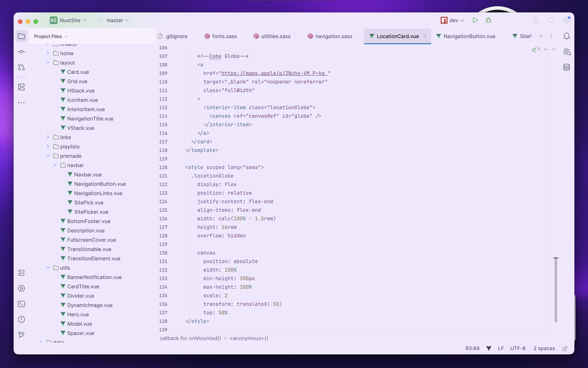Collapse the layout folder
The width and height of the screenshot is (588, 368).
pyautogui.click(x=48, y=63)
